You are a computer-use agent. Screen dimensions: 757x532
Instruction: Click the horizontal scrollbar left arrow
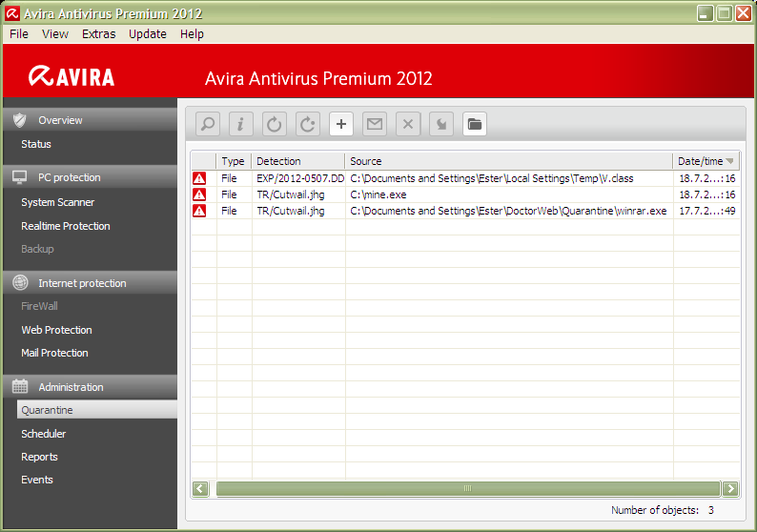(200, 488)
